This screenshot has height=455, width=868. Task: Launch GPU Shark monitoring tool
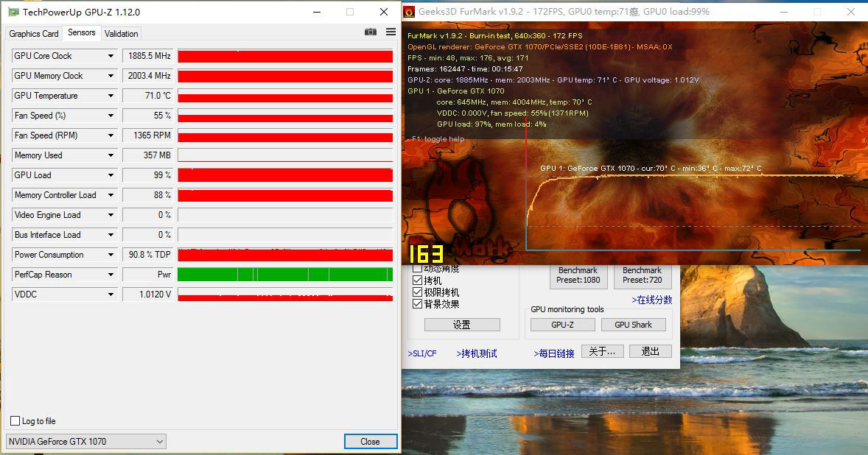tap(633, 325)
